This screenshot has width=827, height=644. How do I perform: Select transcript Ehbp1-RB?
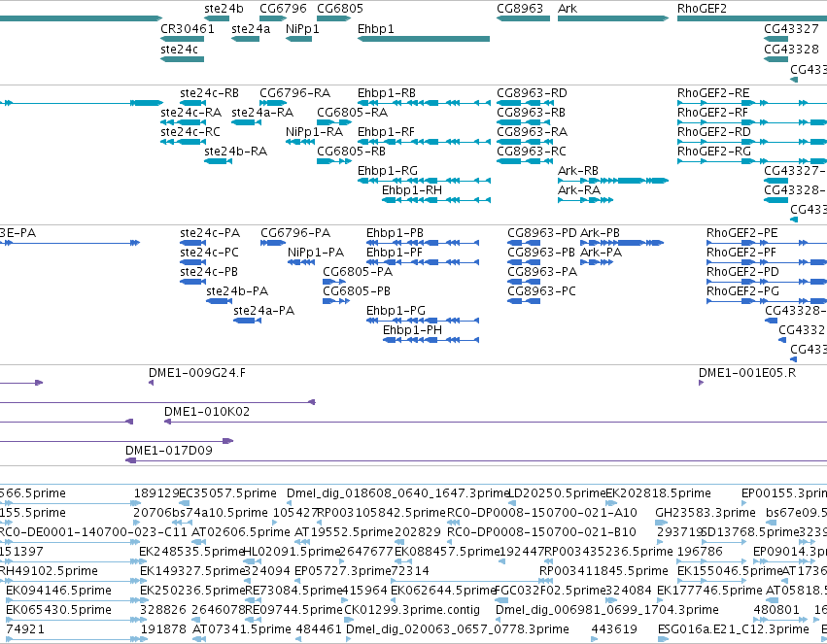(424, 103)
